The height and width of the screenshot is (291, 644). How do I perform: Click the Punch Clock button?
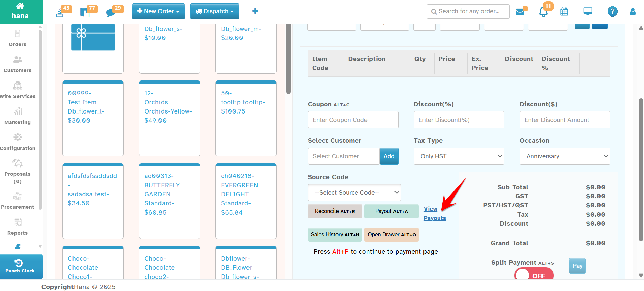pyautogui.click(x=21, y=266)
